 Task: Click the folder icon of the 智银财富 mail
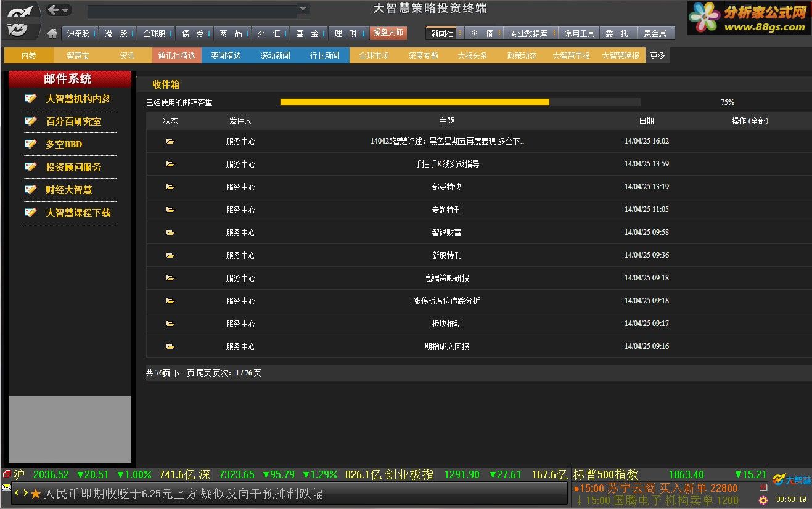click(x=170, y=232)
